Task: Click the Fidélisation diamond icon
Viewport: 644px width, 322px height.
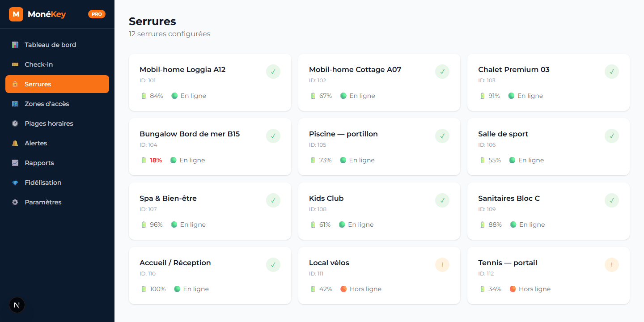Action: [15, 182]
